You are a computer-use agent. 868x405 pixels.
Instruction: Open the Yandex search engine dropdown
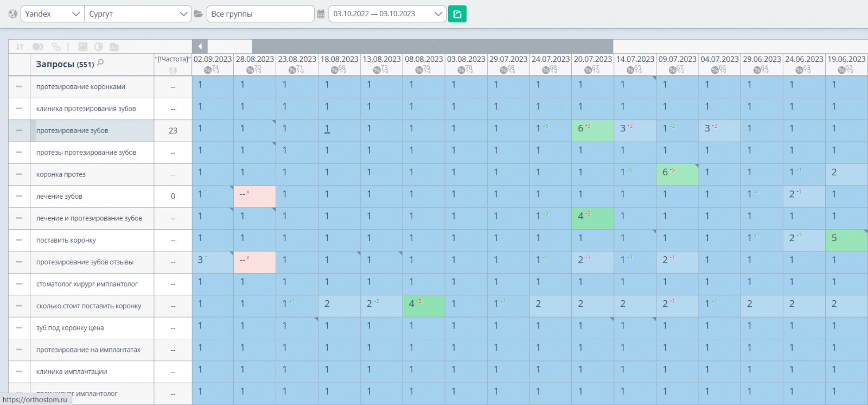(52, 14)
